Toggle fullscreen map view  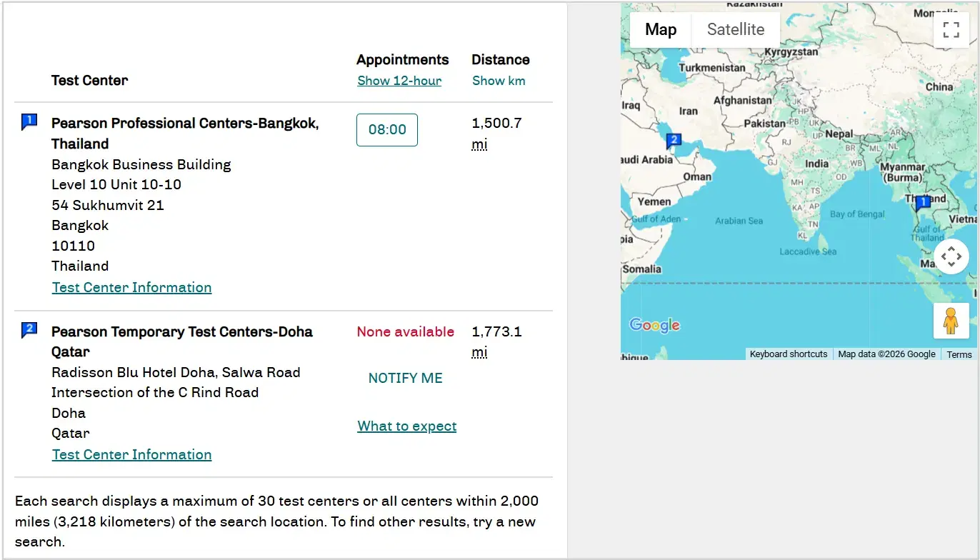click(951, 29)
